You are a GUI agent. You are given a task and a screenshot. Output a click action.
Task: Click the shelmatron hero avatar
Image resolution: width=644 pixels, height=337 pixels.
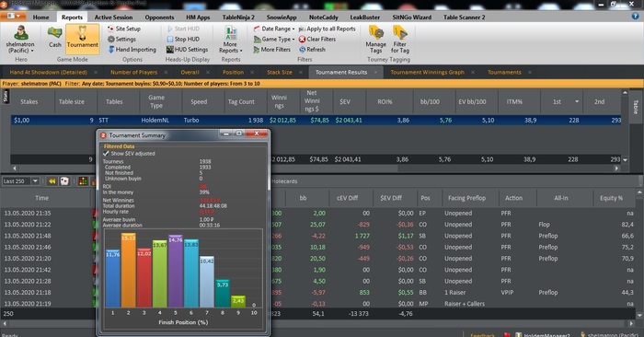(20, 33)
